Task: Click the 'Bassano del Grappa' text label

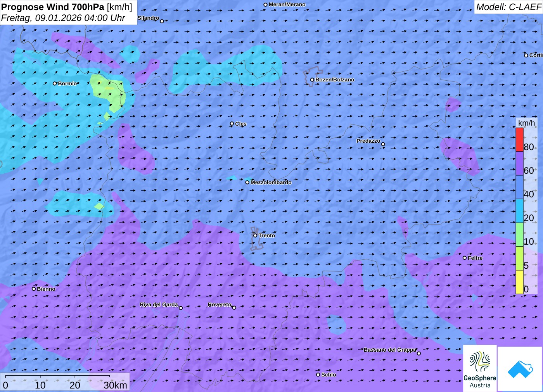Action: click(390, 350)
